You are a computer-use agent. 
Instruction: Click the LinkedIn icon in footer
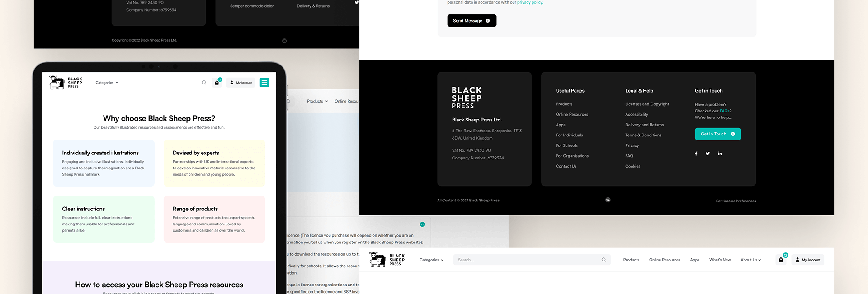[720, 154]
